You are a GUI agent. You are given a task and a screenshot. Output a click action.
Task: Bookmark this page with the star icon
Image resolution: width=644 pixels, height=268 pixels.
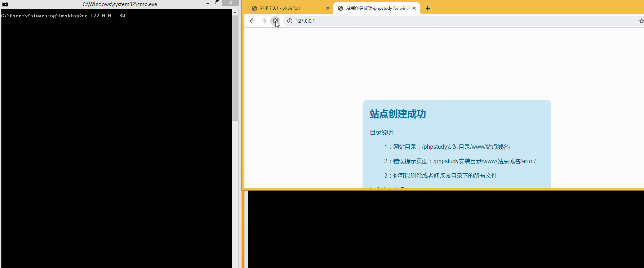641,21
